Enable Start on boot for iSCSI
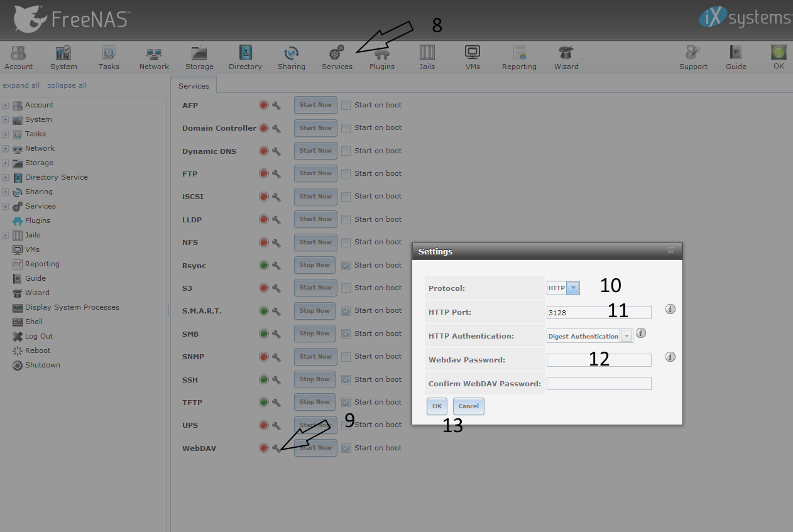This screenshot has height=532, width=793. (x=346, y=197)
